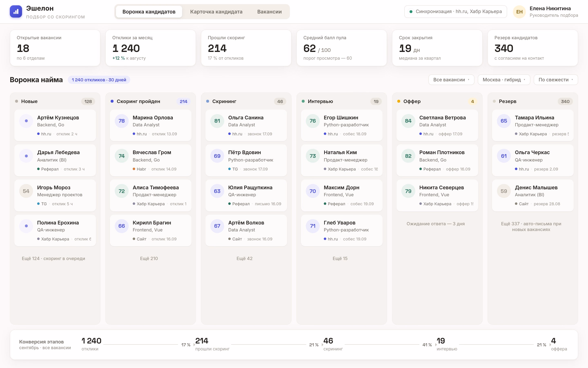Open the По свежести sort dropdown
The image size is (588, 368).
(x=556, y=80)
